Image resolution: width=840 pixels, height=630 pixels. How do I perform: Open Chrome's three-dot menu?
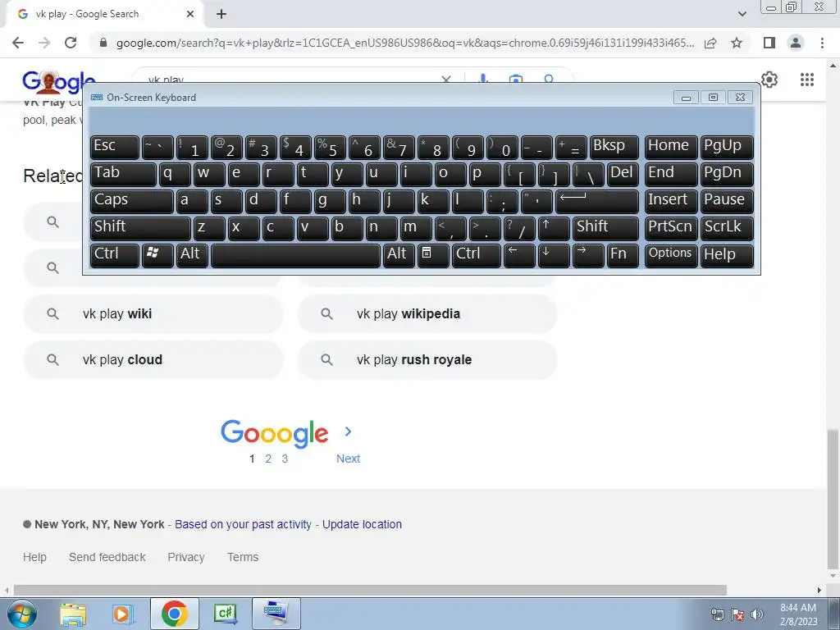click(822, 43)
